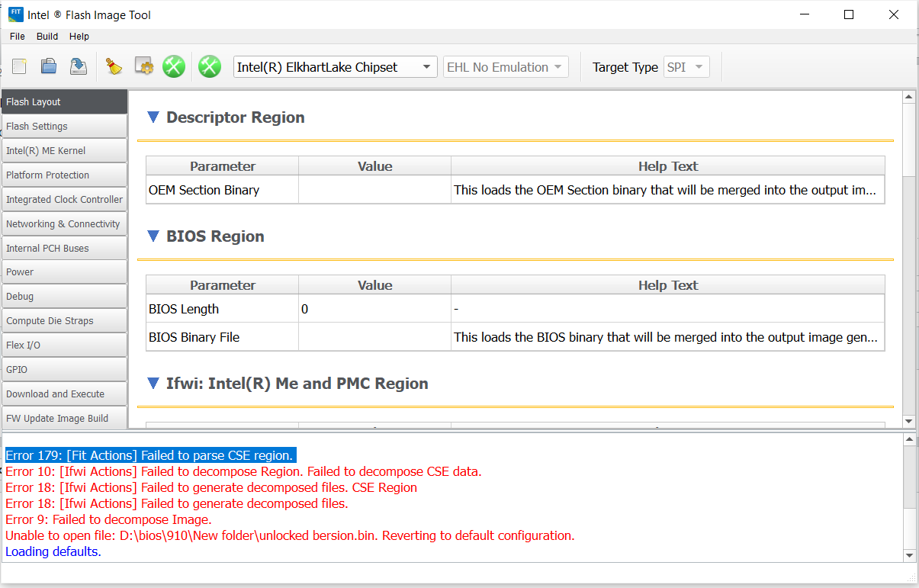This screenshot has width=919, height=588.
Task: Open the EHL No Emulation dropdown
Action: (x=506, y=67)
